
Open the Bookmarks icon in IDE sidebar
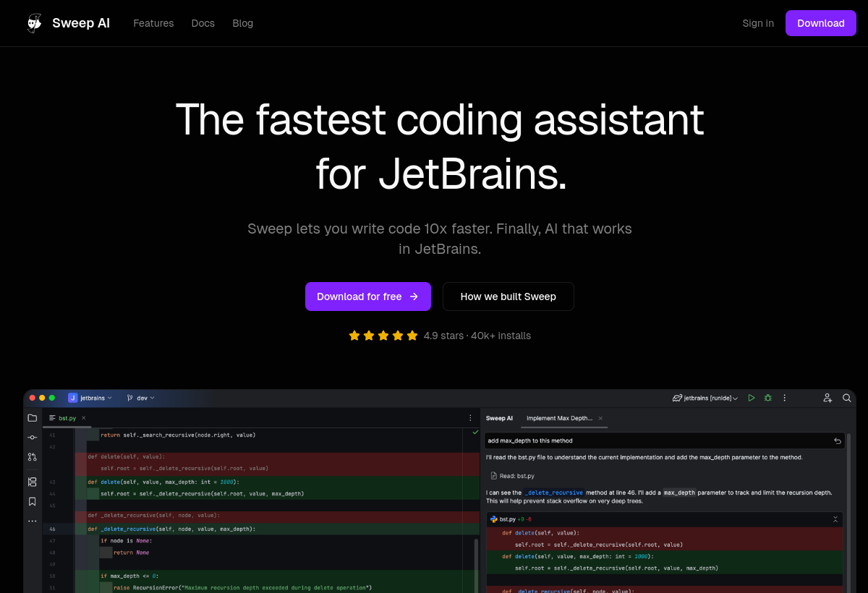point(32,501)
